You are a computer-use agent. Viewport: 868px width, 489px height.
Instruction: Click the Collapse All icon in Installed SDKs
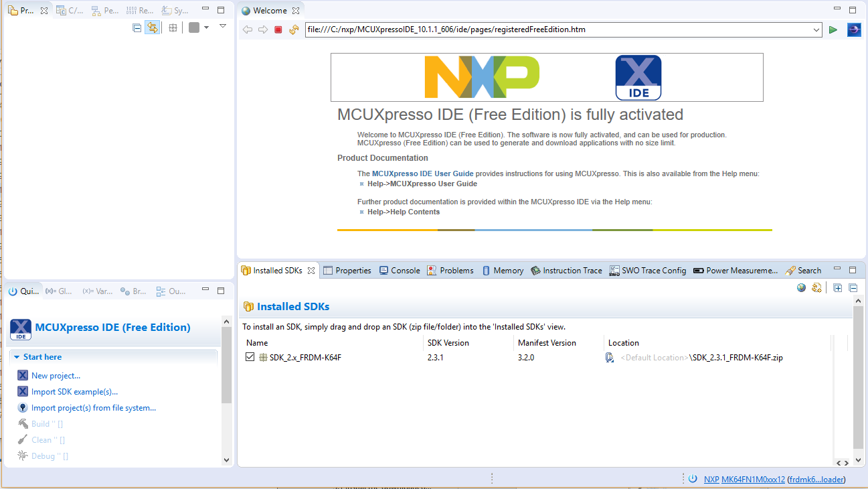[x=853, y=288]
